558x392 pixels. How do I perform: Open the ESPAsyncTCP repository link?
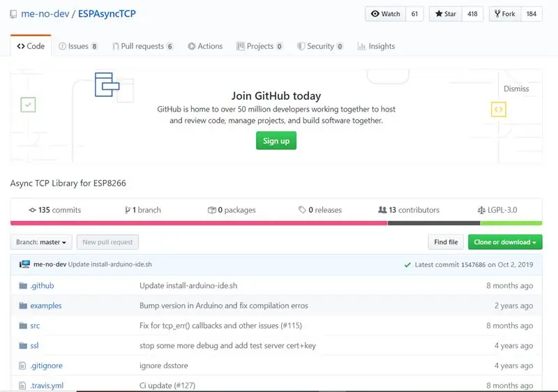[x=107, y=14]
